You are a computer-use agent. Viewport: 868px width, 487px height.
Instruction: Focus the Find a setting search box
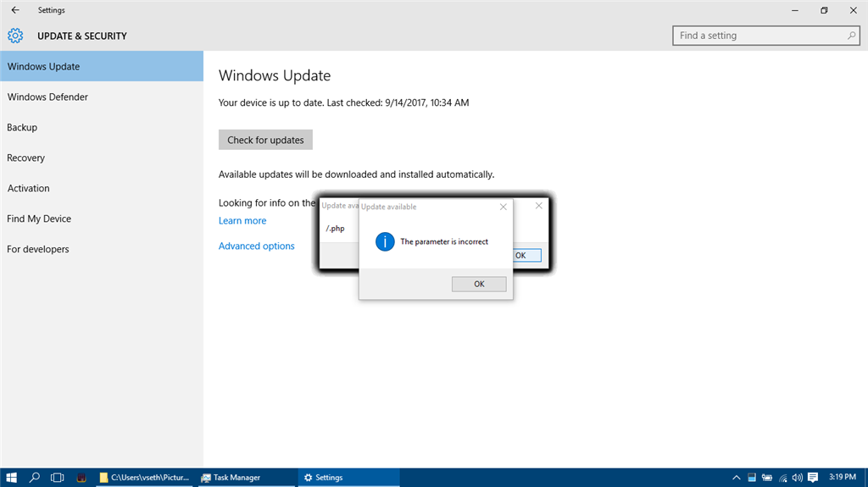click(x=766, y=36)
